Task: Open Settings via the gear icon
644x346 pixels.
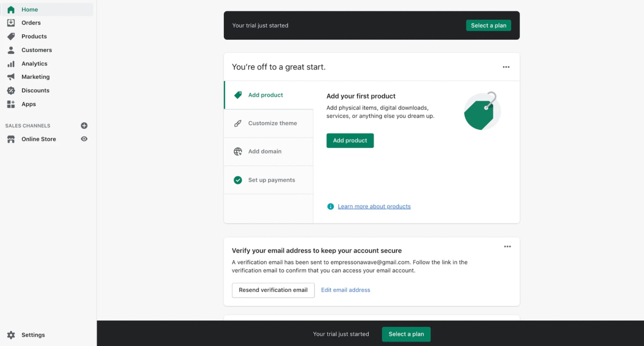Action: tap(11, 335)
